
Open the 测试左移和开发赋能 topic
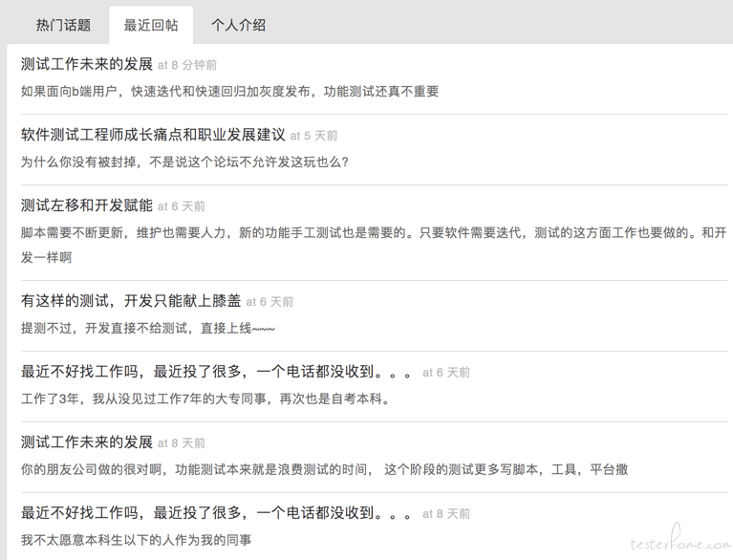click(x=87, y=205)
